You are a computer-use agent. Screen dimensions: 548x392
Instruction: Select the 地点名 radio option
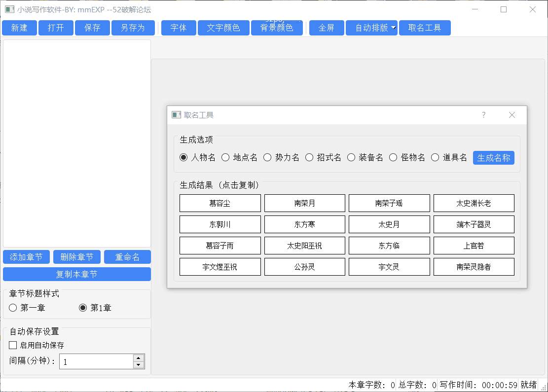coord(225,158)
